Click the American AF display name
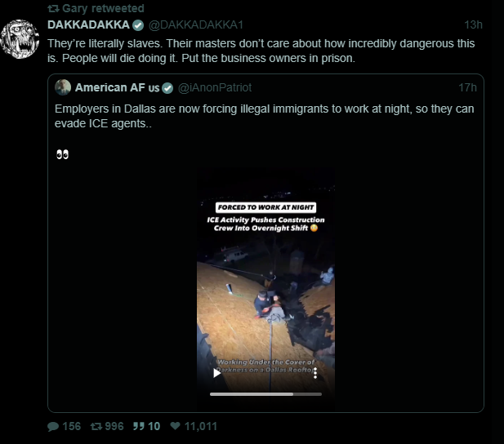The image size is (504, 444). coord(117,87)
